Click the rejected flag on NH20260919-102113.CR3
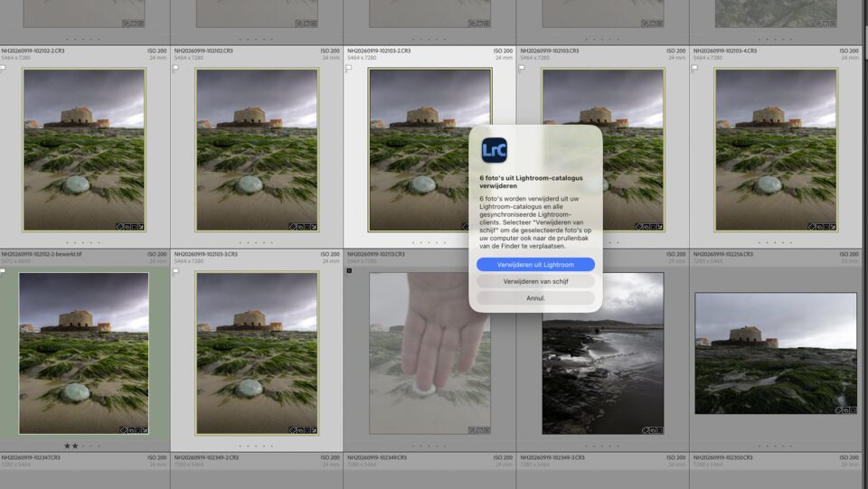Viewport: 868px width, 489px height. coord(349,270)
